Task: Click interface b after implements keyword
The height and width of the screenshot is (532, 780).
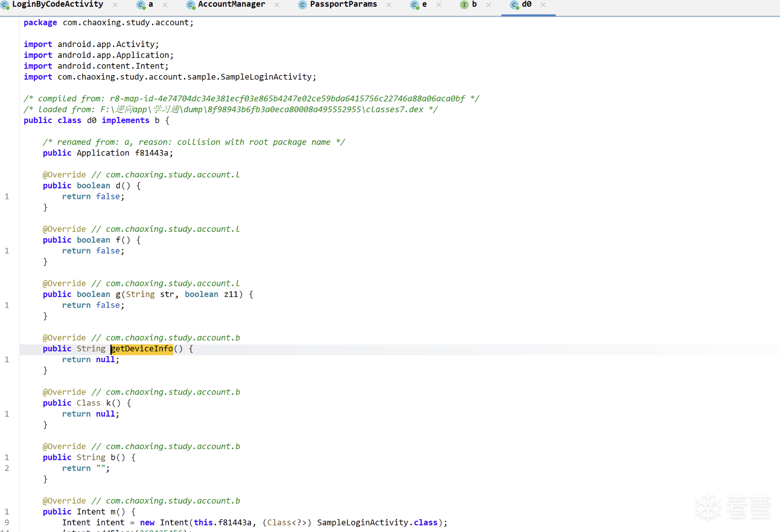Action: click(157, 121)
